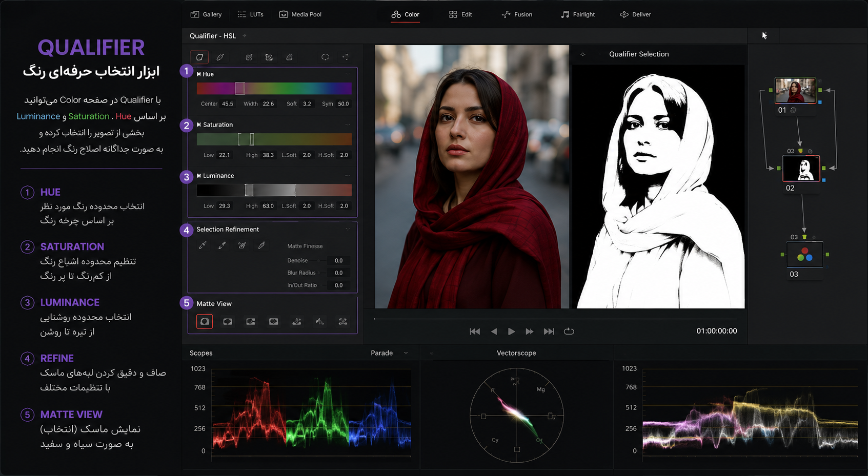Click the third qualifier toolbar icon with plus mark
Screen dimensions: 868x476
[249, 57]
